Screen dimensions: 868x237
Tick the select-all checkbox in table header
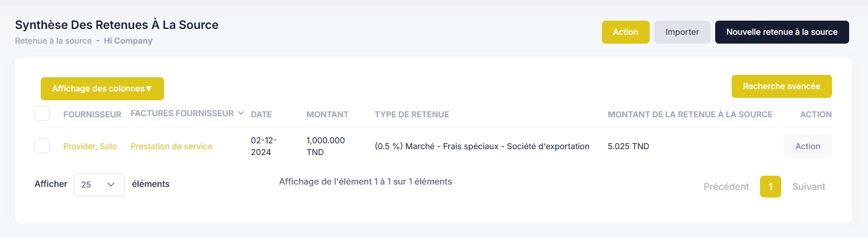click(x=42, y=113)
